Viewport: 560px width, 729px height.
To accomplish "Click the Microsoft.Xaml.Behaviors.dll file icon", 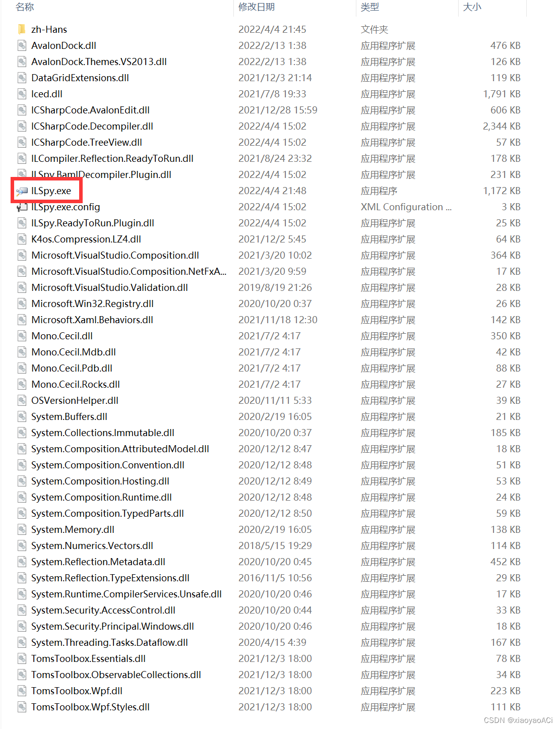I will pyautogui.click(x=22, y=320).
